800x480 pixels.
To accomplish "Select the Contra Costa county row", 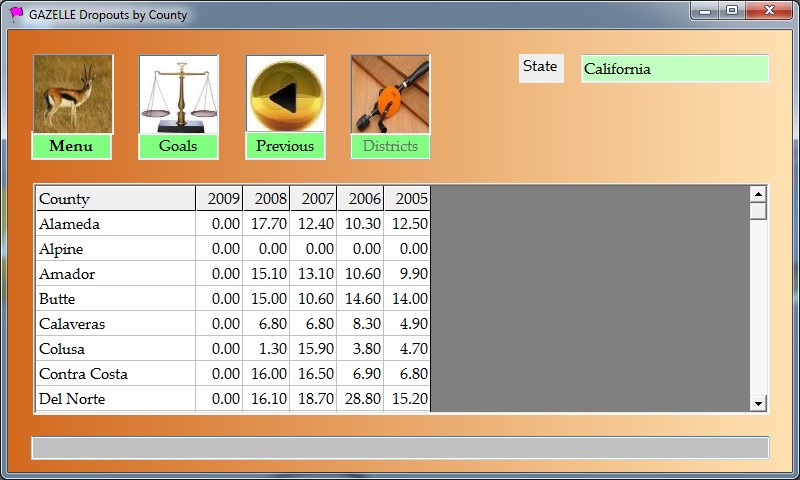I will click(233, 373).
